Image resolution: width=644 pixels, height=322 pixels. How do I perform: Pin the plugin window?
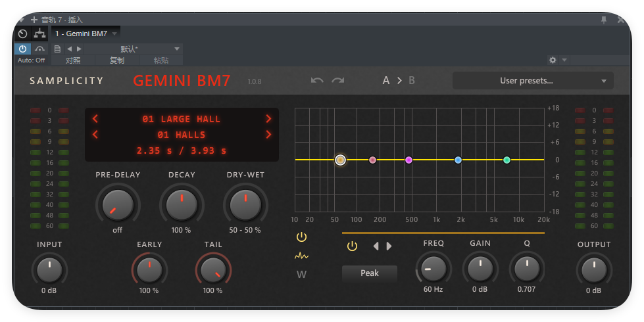pyautogui.click(x=604, y=20)
